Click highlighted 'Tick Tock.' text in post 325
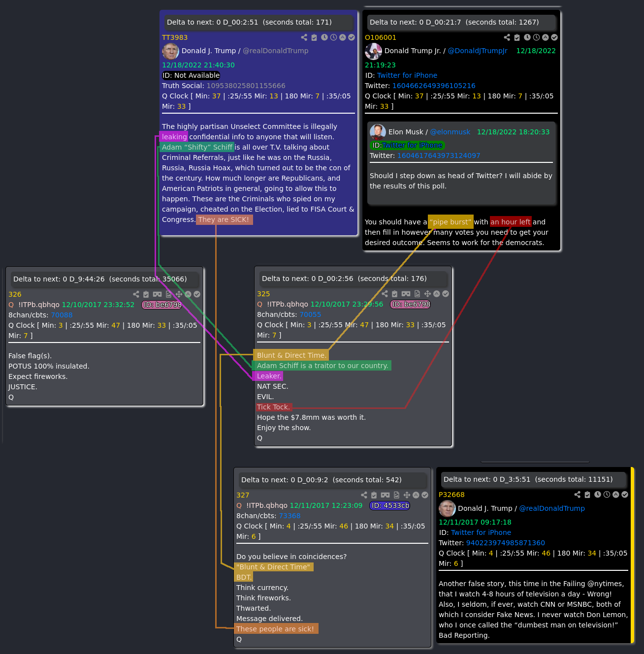 coord(274,407)
